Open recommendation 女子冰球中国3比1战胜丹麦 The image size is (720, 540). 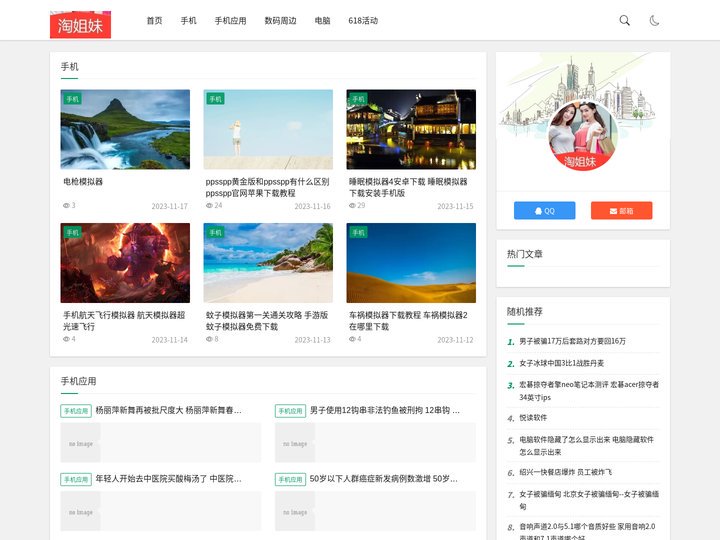pyautogui.click(x=562, y=363)
